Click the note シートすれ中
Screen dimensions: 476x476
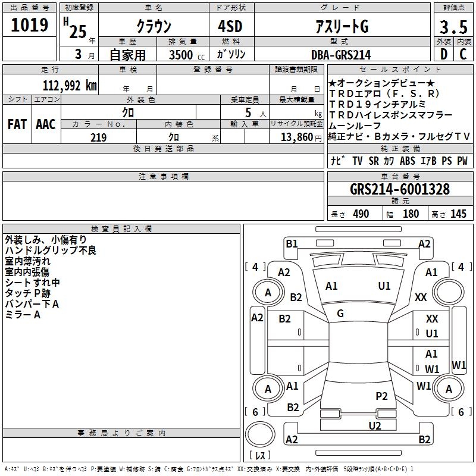[x=32, y=283]
